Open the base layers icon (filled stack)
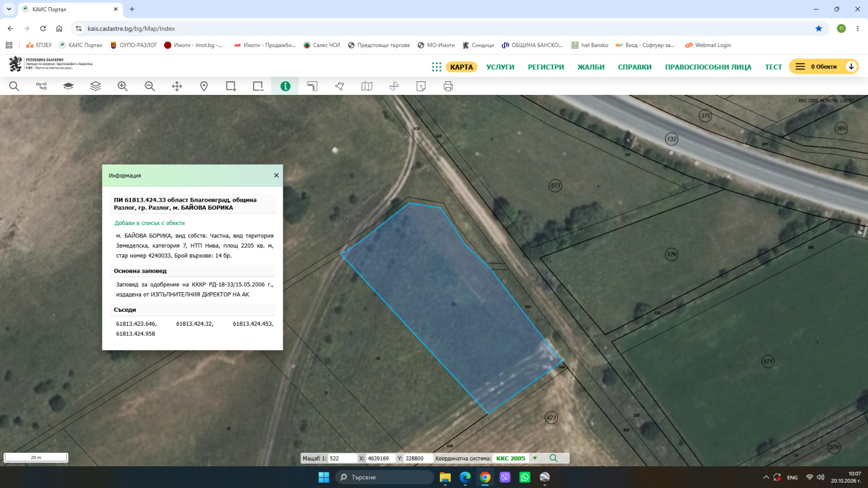 tap(68, 86)
